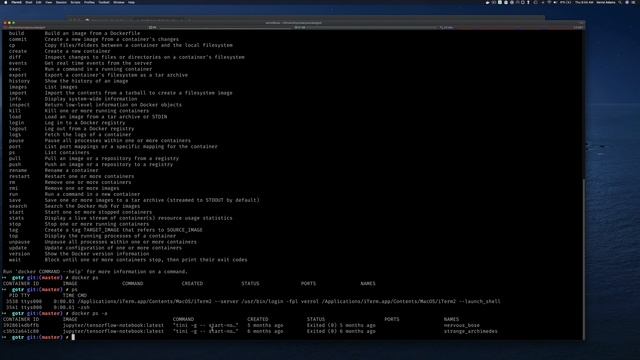Open the Shell menu
The height and width of the screenshot is (360, 640).
coord(29,2)
